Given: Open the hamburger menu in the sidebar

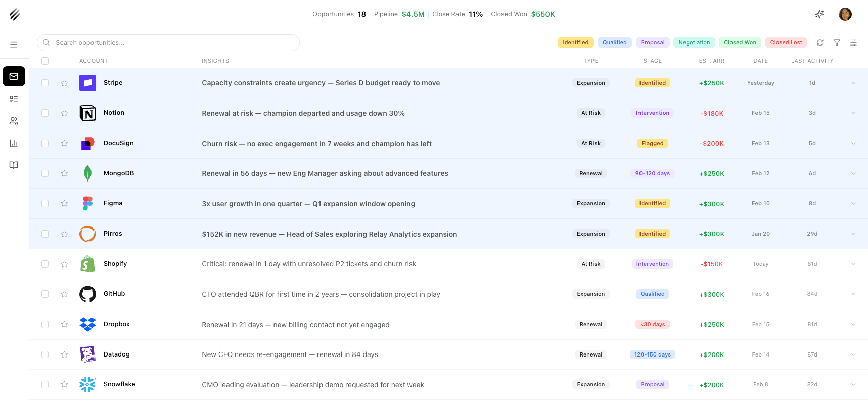Looking at the screenshot, I should 14,44.
